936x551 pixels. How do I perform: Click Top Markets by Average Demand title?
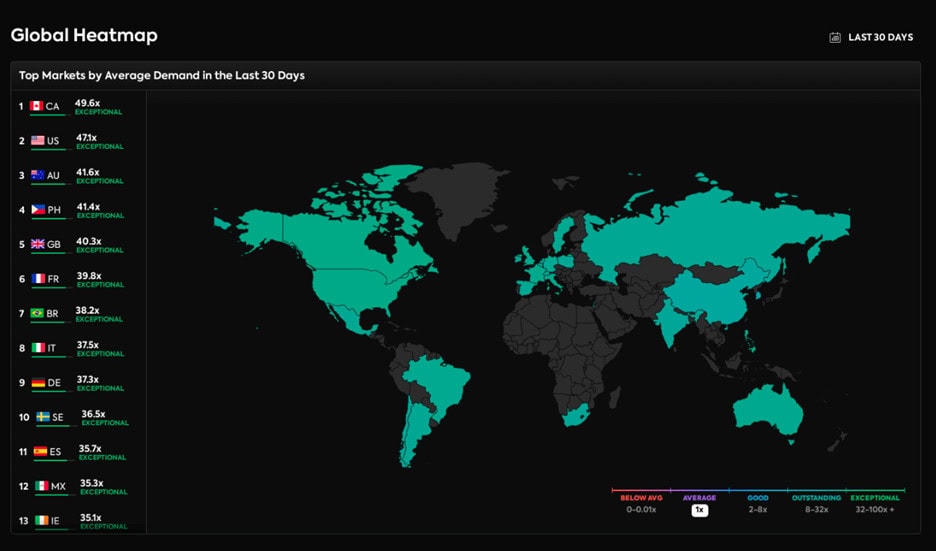(x=162, y=76)
